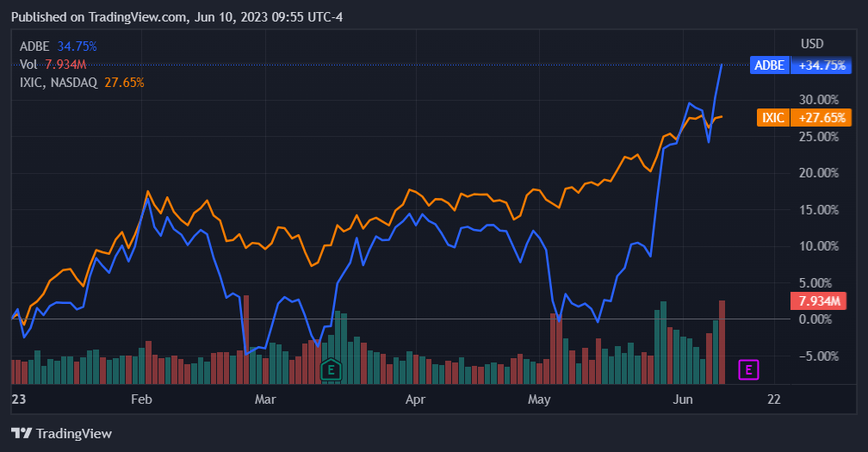Click the Mar label on the time axis
Screen dimensions: 868x452
click(x=265, y=399)
